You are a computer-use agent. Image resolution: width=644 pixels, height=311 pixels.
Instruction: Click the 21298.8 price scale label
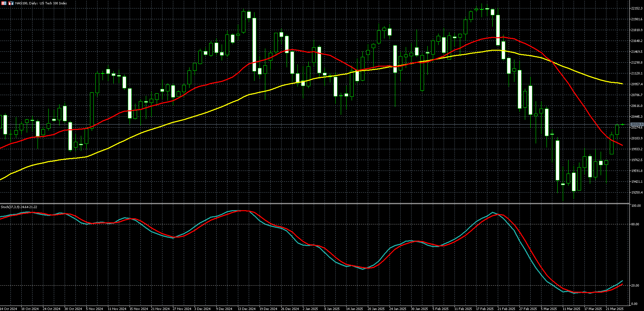(637, 63)
